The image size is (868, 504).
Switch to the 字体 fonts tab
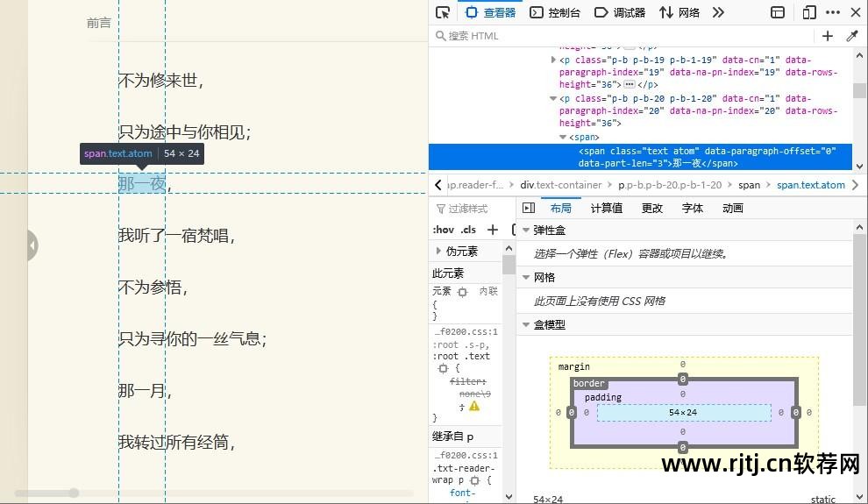pyautogui.click(x=693, y=208)
